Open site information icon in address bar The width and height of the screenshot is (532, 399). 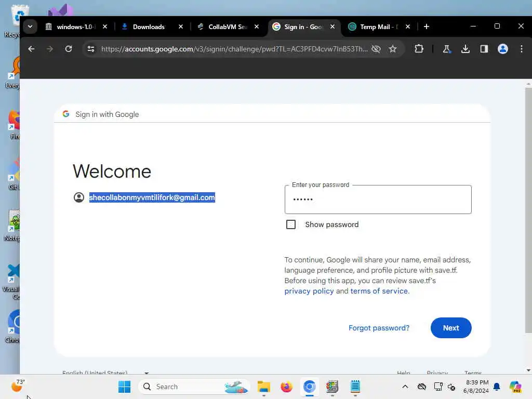pyautogui.click(x=91, y=49)
